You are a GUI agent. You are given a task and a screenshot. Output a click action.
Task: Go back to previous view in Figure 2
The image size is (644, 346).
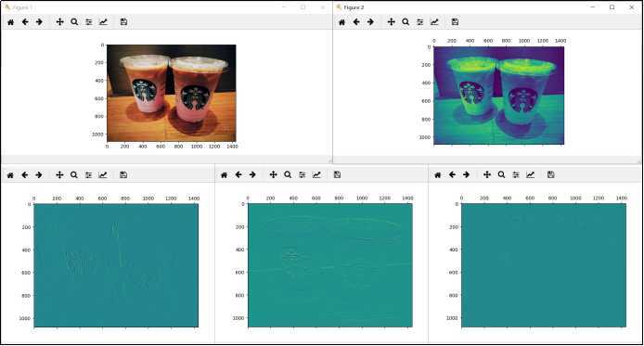pos(356,22)
